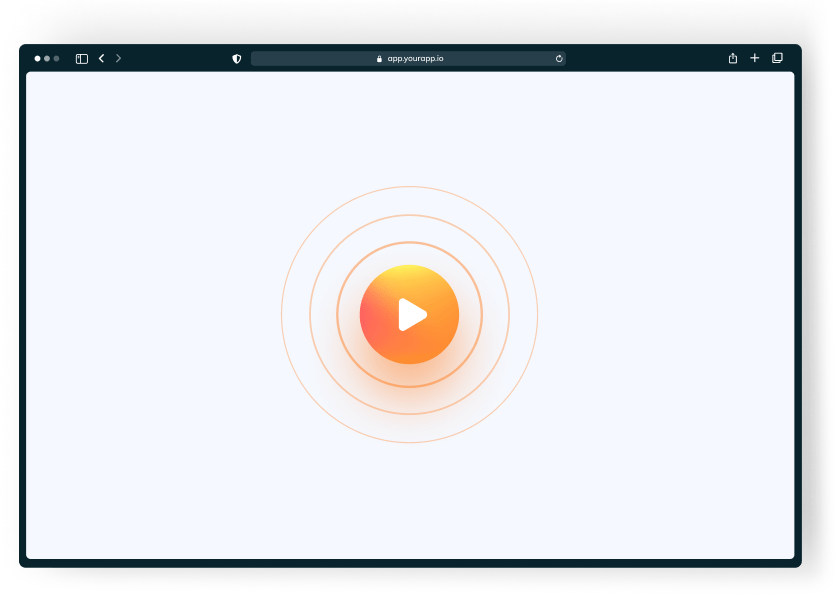The height and width of the screenshot is (595, 838).
Task: Click the orange play button
Action: 409,314
